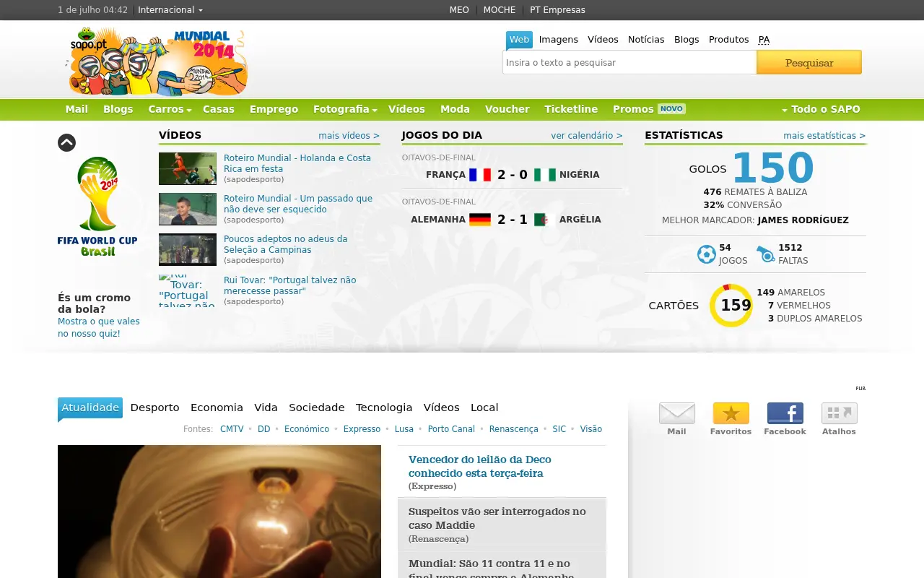Switch search to Notícias
The image size is (924, 578).
(x=646, y=40)
